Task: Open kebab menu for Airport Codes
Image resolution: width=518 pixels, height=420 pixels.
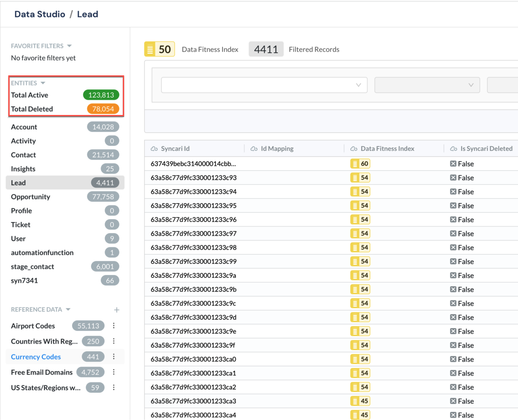Action: pos(113,326)
